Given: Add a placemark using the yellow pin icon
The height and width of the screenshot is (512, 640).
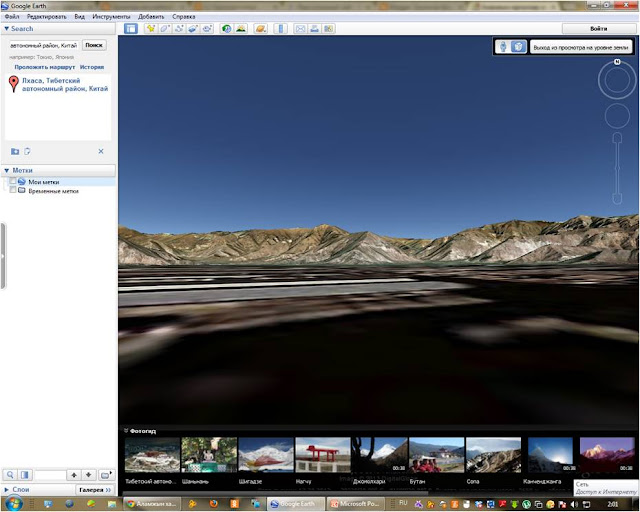Looking at the screenshot, I should pyautogui.click(x=151, y=29).
